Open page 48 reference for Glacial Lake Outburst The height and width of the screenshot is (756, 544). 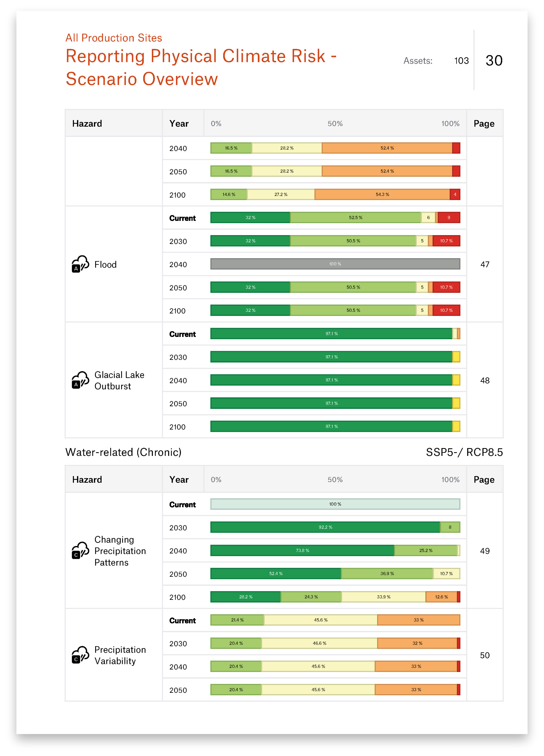[485, 380]
